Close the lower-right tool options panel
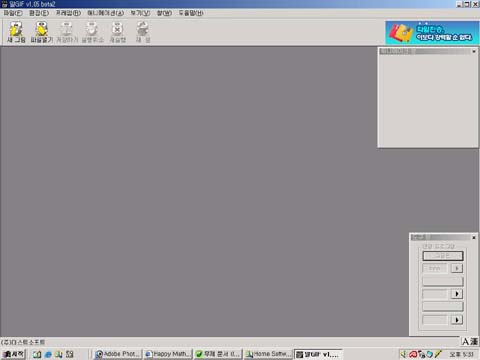 pos(474,237)
